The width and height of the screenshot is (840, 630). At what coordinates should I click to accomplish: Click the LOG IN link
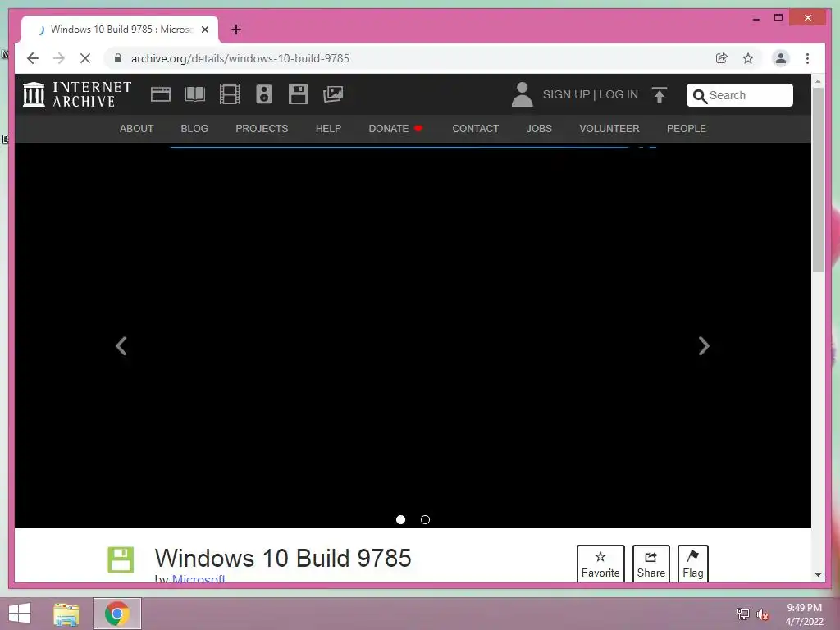point(619,95)
